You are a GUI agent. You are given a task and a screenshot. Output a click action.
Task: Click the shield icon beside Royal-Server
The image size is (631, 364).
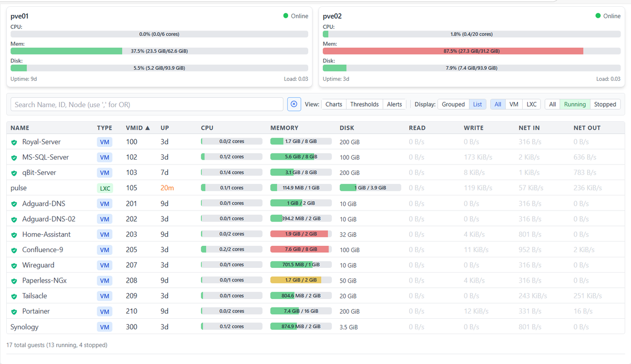(x=14, y=142)
